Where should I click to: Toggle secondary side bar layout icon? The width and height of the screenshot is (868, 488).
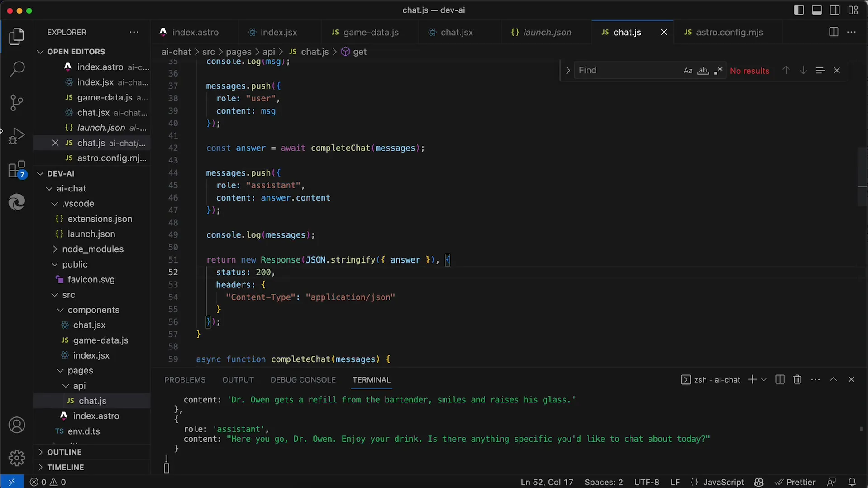[x=835, y=10]
